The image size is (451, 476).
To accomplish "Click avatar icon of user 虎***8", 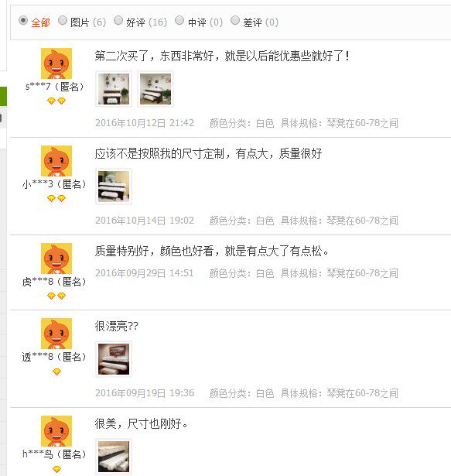I will [56, 259].
